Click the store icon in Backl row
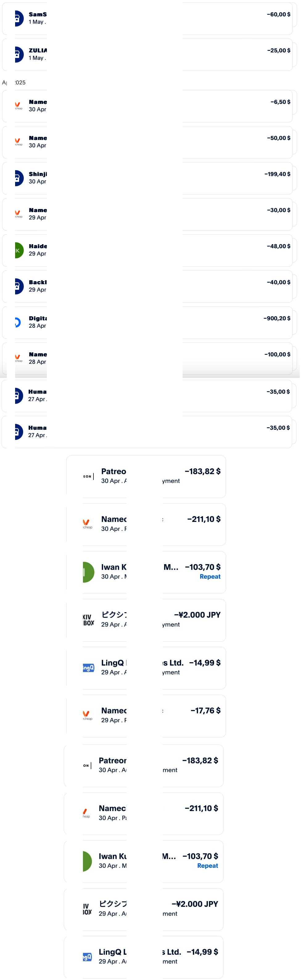Screen dimensions: 301x980 tap(19, 286)
